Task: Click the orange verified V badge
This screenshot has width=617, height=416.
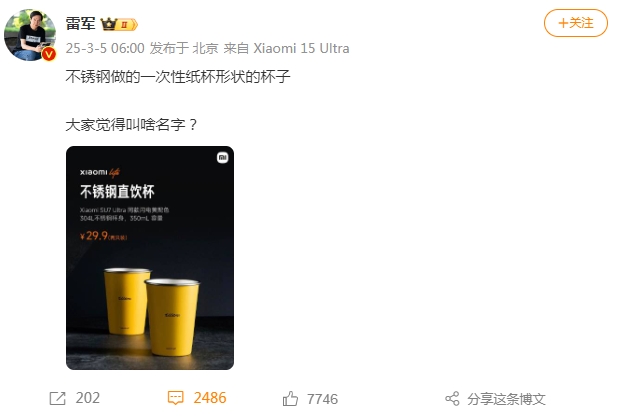Action: [49, 54]
